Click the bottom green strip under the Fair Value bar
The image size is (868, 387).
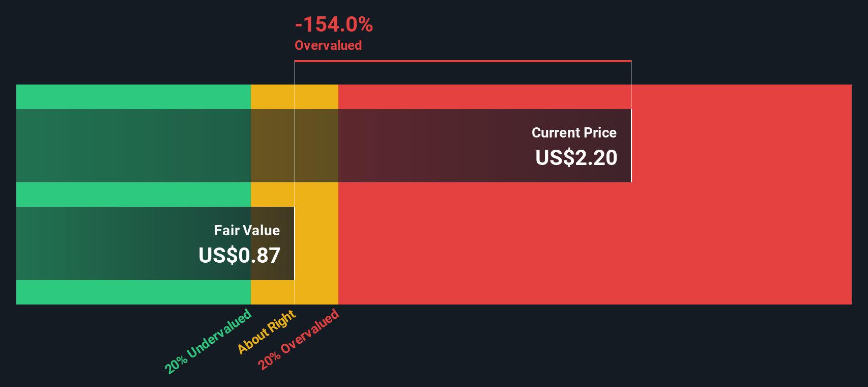point(133,292)
